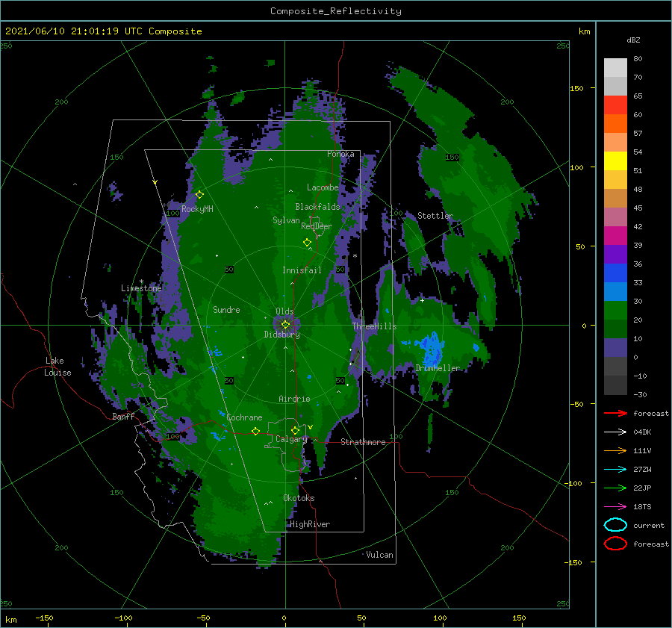Image resolution: width=672 pixels, height=628 pixels.
Task: Click the asterisk marker west of Stettler
Action: pos(355,256)
